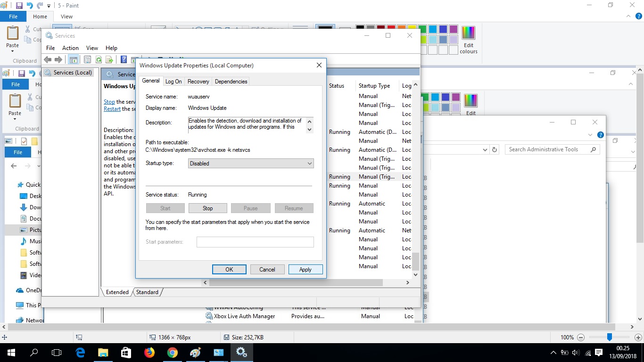Click the Copy icon in Paint's ribbon

28,40
